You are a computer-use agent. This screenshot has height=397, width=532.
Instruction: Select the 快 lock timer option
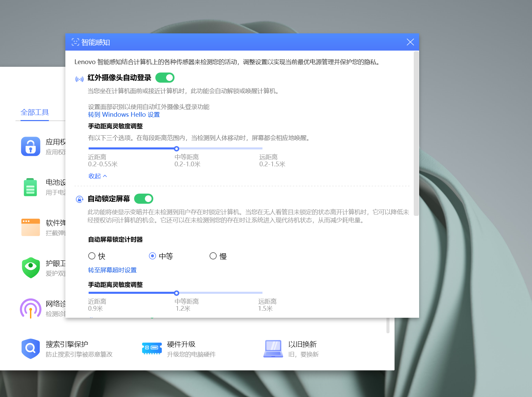coord(97,256)
